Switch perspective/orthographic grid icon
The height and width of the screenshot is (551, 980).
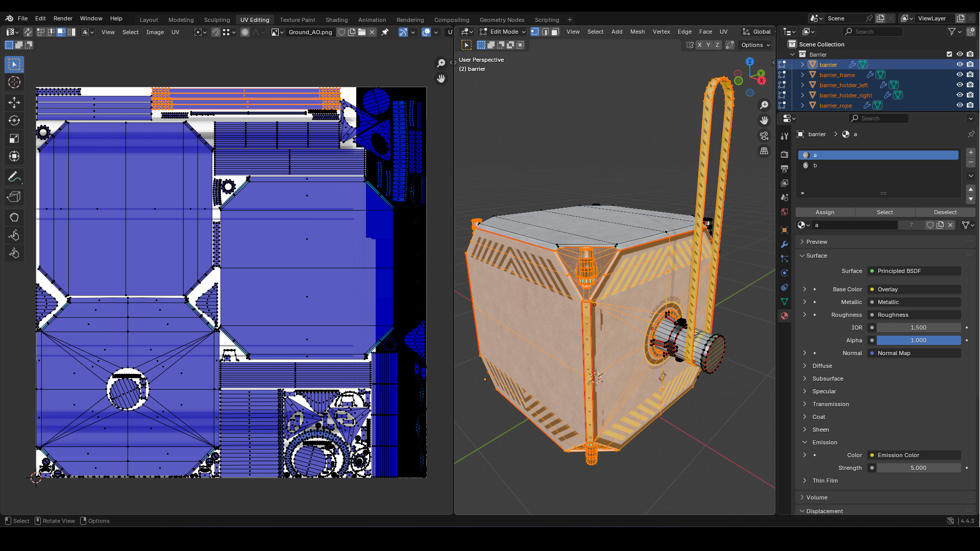(764, 151)
